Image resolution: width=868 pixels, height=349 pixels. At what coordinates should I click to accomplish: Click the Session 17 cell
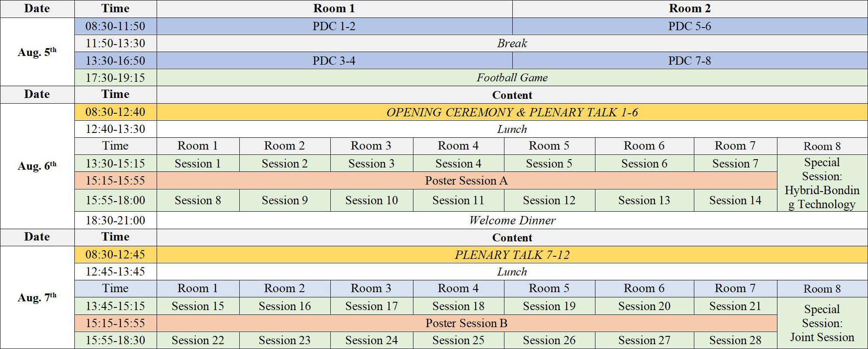371,306
